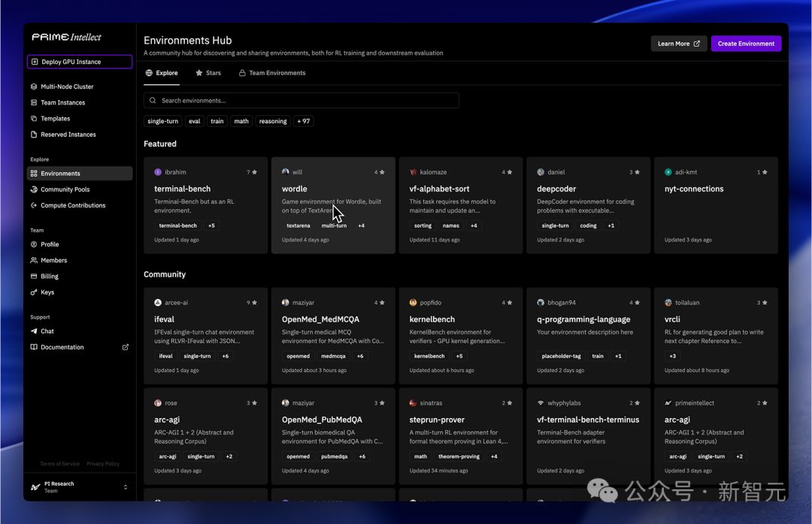The width and height of the screenshot is (812, 524).
Task: Open the steprun-prover environment card
Action: point(461,437)
